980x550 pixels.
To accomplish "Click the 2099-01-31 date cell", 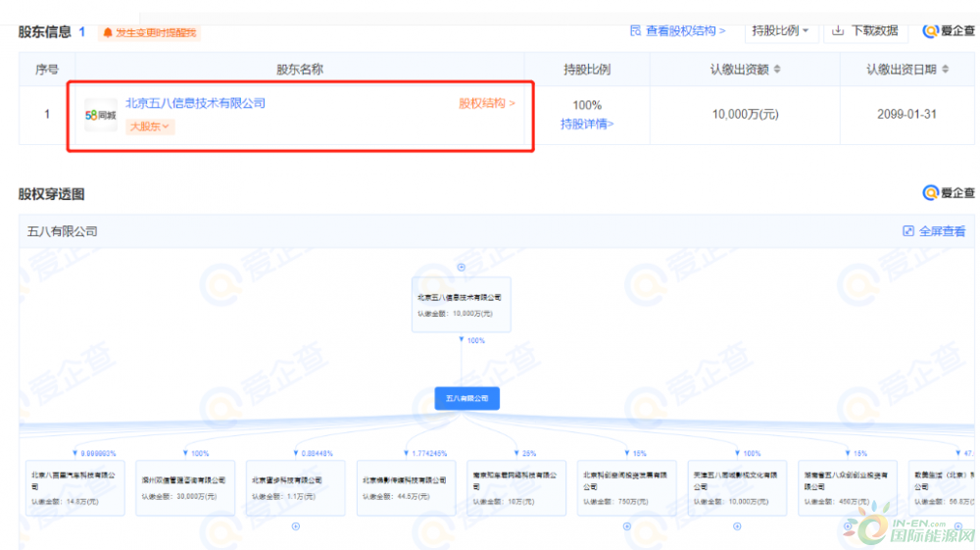I will 906,115.
